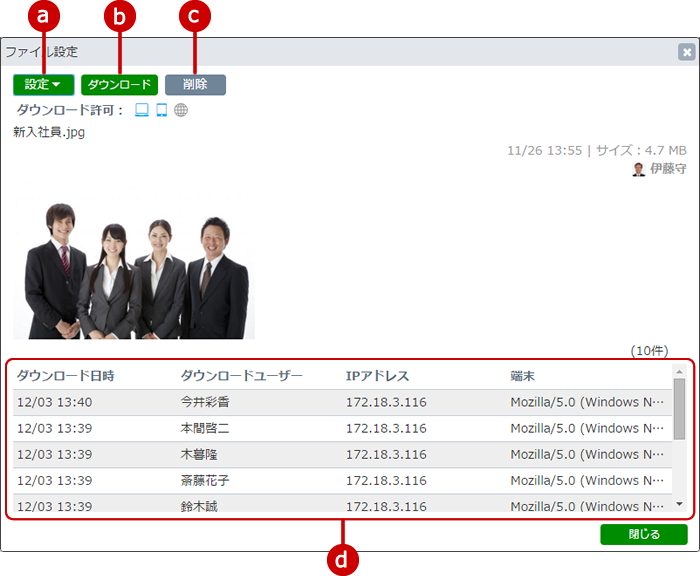Click the scroll down arrow of download list
This screenshot has height=576, width=700.
(679, 504)
